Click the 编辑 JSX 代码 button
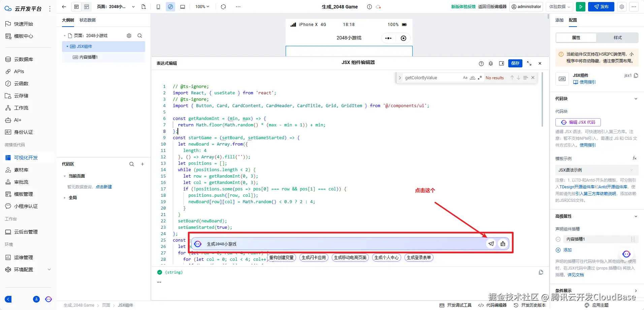644x310 pixels. [578, 122]
